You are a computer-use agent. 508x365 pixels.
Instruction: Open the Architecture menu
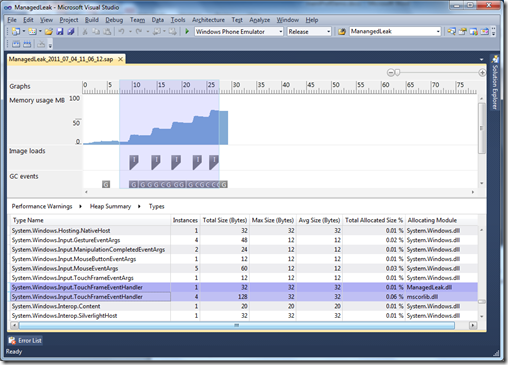click(x=208, y=20)
